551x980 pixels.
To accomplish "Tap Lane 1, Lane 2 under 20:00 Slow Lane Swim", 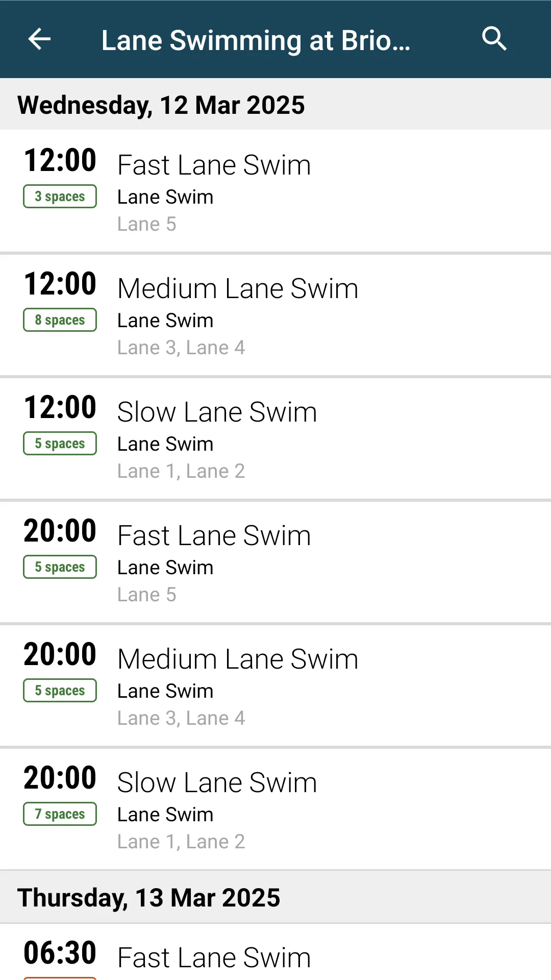I will coord(181,841).
